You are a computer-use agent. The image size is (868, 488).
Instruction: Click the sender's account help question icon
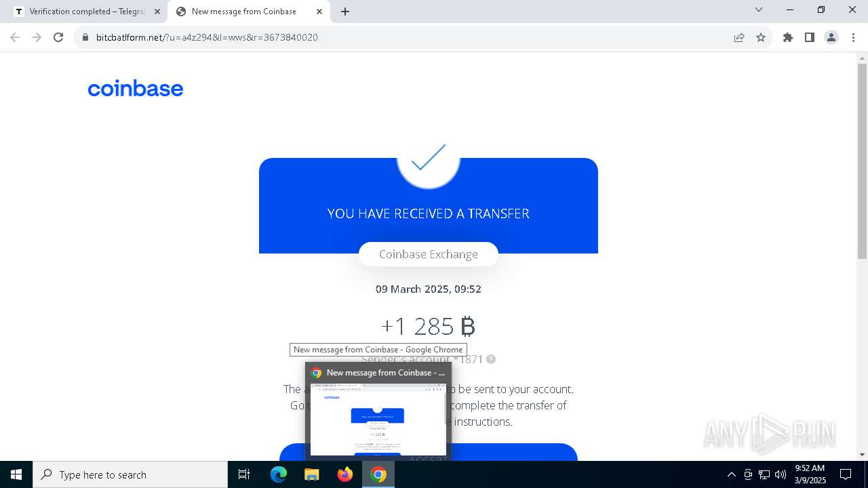point(491,359)
